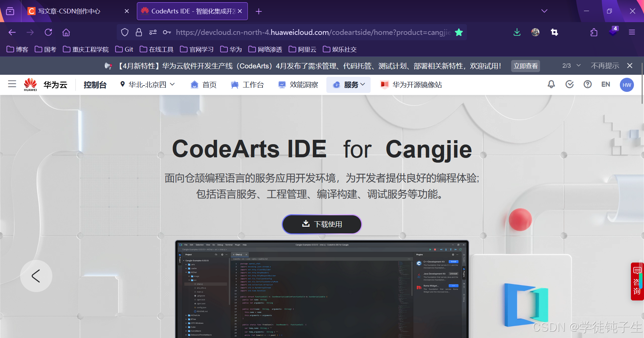This screenshot has height=338, width=644.
Task: Open the 国考 bookmark folder
Action: coord(46,49)
